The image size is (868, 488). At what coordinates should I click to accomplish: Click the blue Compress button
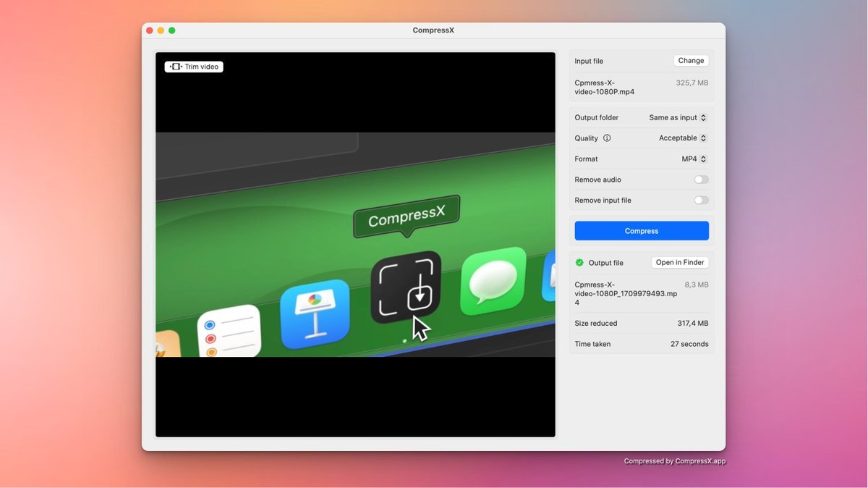[642, 231]
